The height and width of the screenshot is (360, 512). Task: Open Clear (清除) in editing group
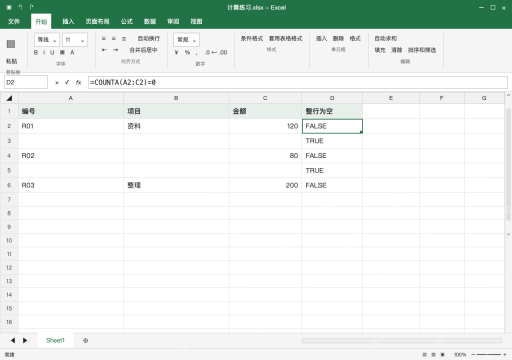tap(397, 50)
